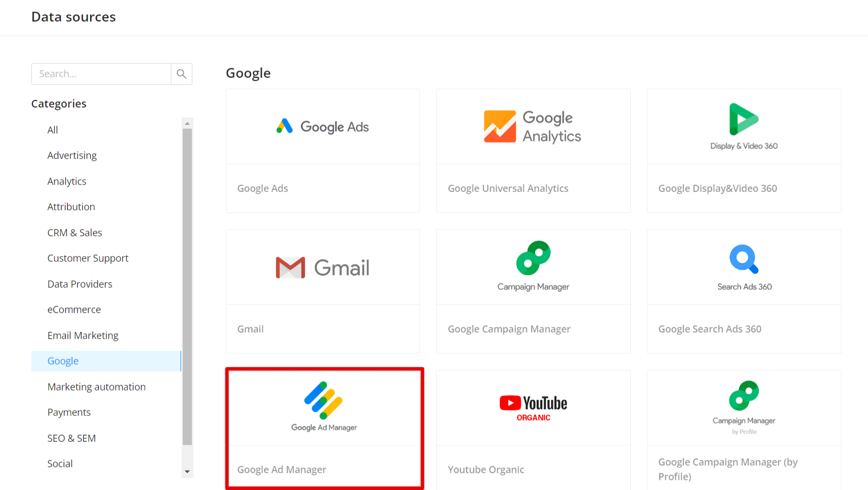Image resolution: width=868 pixels, height=490 pixels.
Task: Focus the Search data sources field
Action: point(101,74)
